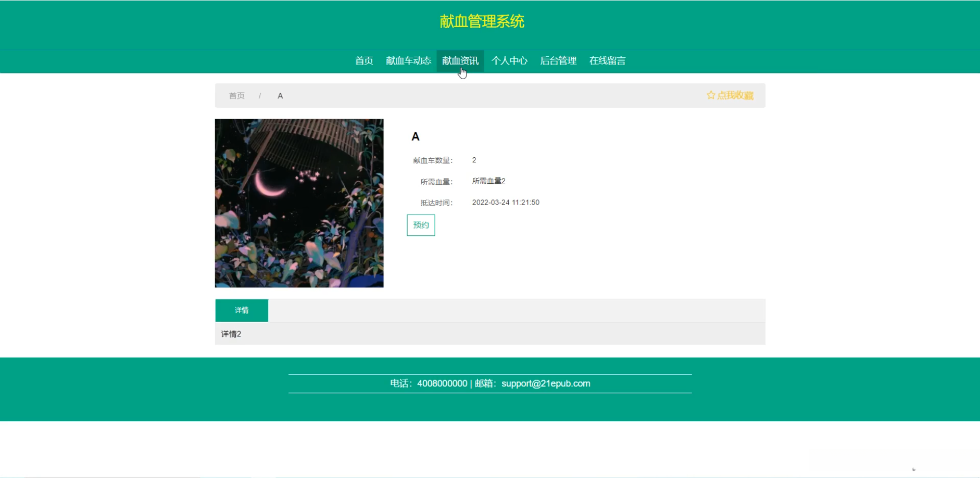This screenshot has width=980, height=478.
Task: Click the moon garden product image
Action: [299, 203]
